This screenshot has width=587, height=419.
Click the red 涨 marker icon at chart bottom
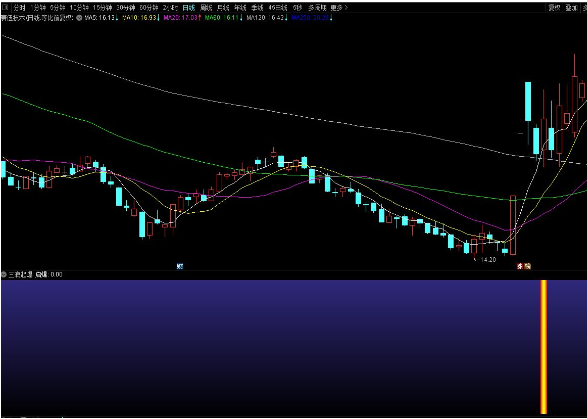pyautogui.click(x=520, y=266)
